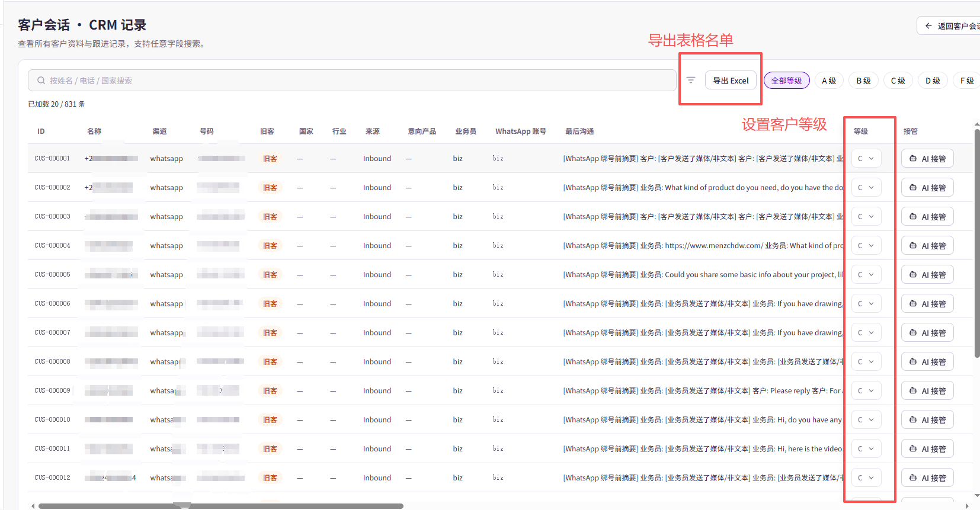Click the 已加载 20 / 831 条 counter
This screenshot has width=980, height=510.
[x=57, y=104]
